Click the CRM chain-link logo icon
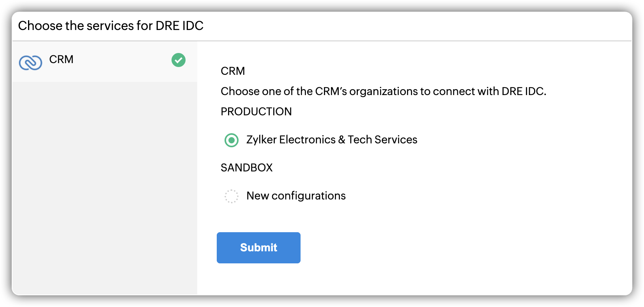Screen dimensions: 644x307 (x=30, y=62)
